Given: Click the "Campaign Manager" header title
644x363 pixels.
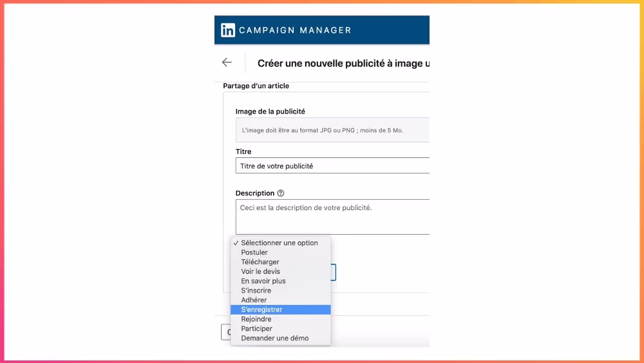Looking at the screenshot, I should coord(295,30).
